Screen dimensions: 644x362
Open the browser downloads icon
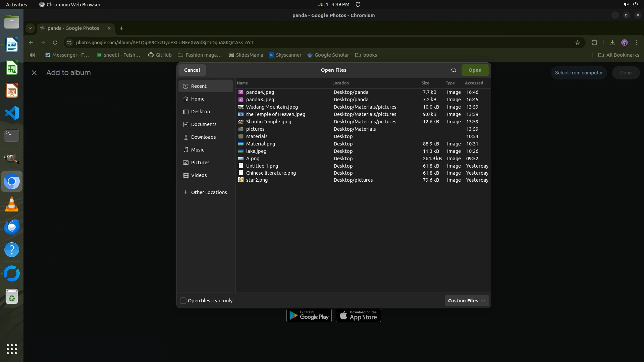pyautogui.click(x=612, y=43)
